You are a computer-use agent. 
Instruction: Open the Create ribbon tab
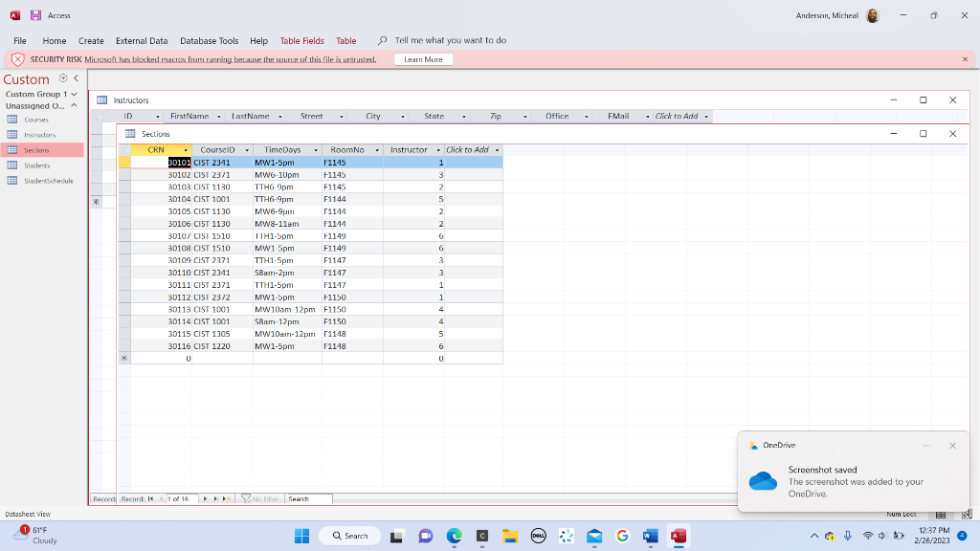[91, 41]
